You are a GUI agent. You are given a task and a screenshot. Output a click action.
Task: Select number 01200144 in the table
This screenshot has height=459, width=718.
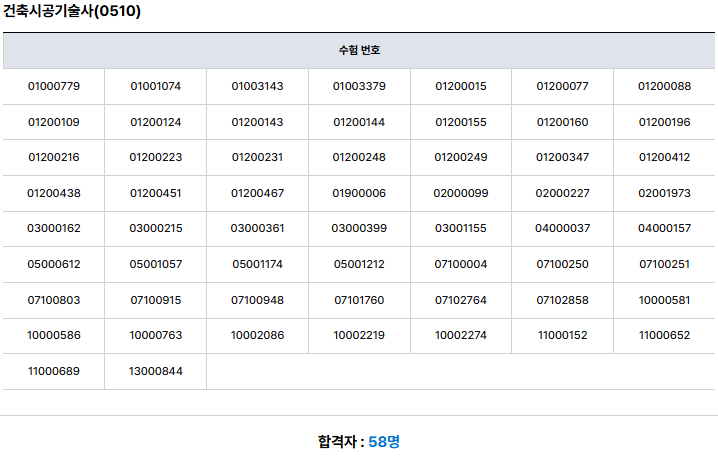[x=359, y=122]
